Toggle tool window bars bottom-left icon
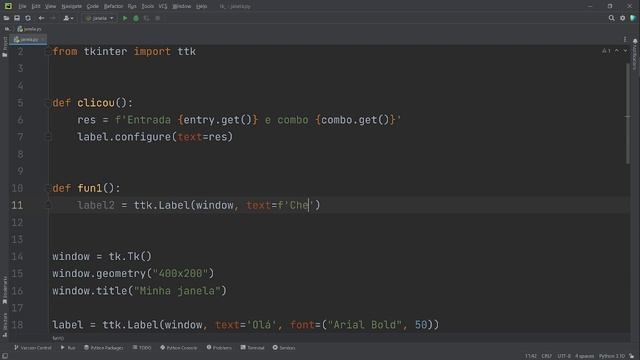The width and height of the screenshot is (640, 360). 5,356
